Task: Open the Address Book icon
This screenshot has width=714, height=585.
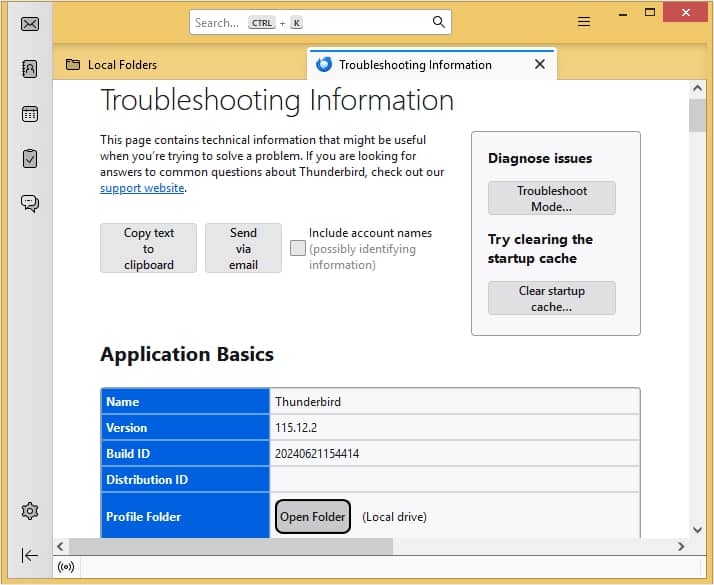Action: (30, 69)
